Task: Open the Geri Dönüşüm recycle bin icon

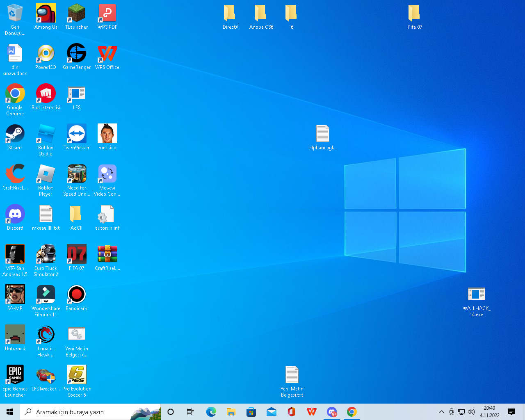Action: point(15,13)
